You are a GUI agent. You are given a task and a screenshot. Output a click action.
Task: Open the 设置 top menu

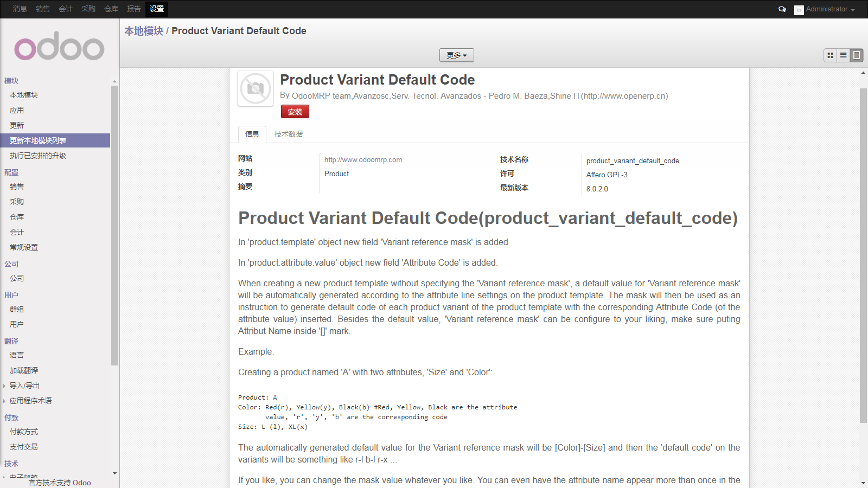(157, 9)
